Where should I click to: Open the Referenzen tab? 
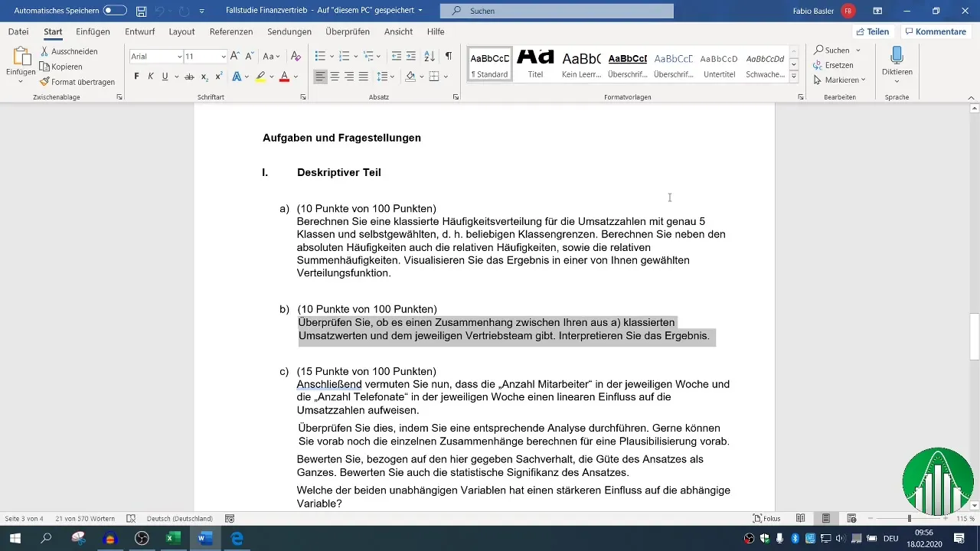[x=231, y=31]
